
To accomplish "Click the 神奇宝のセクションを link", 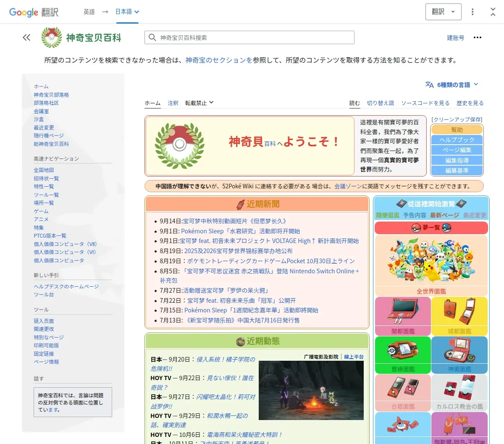I will click(x=219, y=61).
